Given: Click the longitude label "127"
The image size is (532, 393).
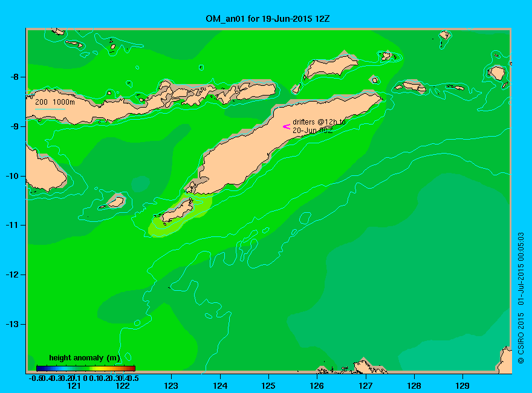Looking at the screenshot, I should pyautogui.click(x=365, y=386).
